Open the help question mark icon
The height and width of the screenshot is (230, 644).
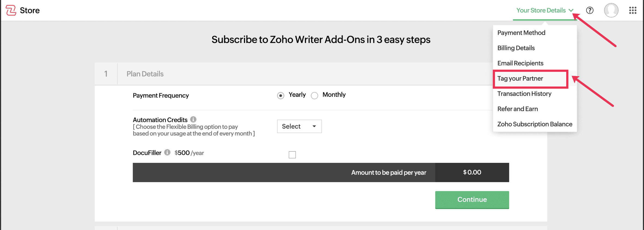click(590, 10)
